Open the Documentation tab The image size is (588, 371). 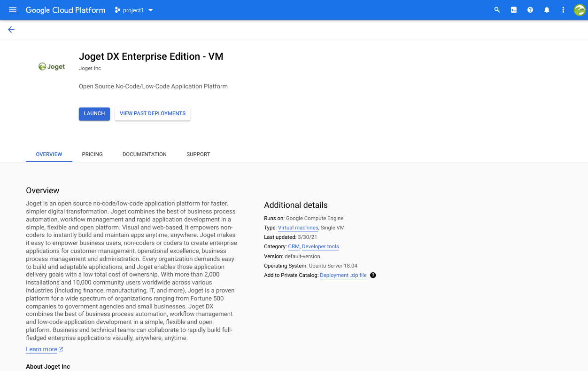(x=144, y=154)
